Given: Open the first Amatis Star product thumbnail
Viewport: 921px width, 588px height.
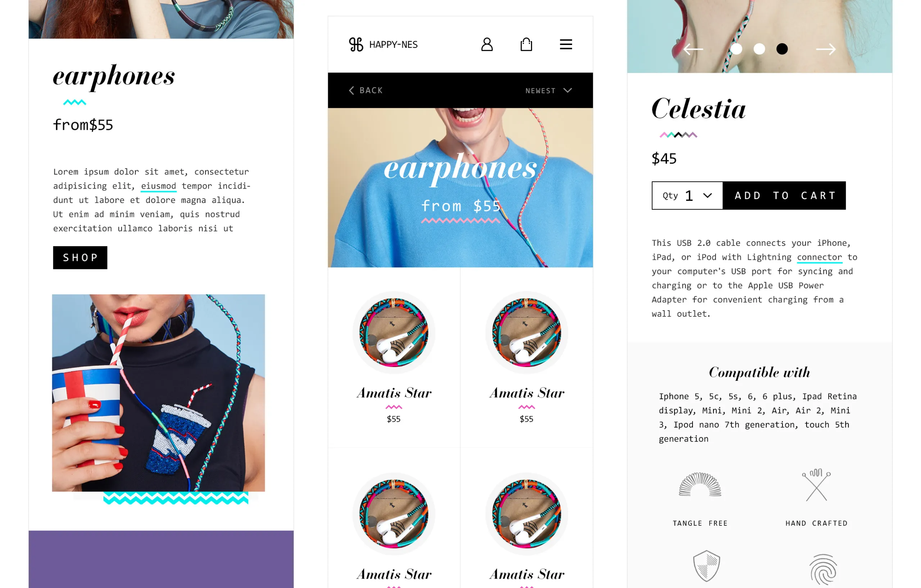Looking at the screenshot, I should point(394,332).
